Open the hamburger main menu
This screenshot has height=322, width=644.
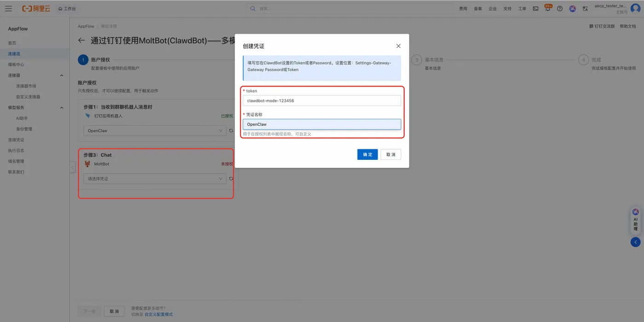click(8, 8)
